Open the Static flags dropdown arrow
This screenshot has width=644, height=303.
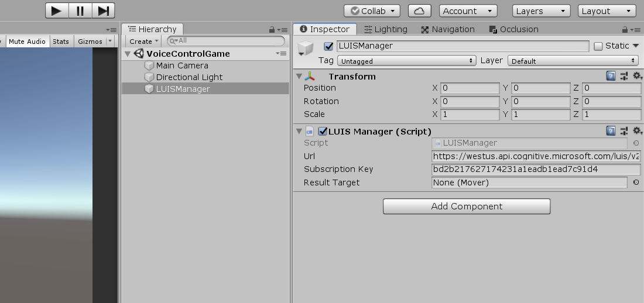coord(636,46)
